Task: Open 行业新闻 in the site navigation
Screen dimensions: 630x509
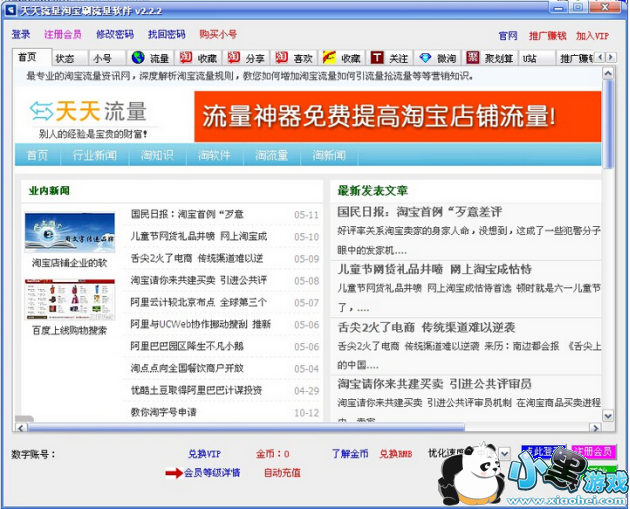Action: click(x=95, y=155)
